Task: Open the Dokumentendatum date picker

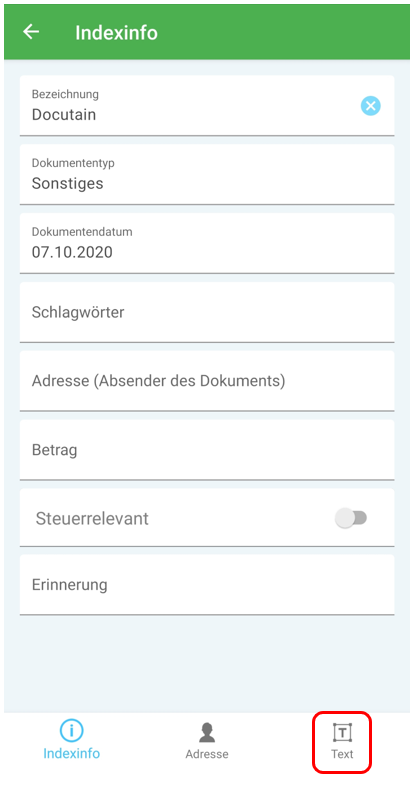Action: point(207,243)
